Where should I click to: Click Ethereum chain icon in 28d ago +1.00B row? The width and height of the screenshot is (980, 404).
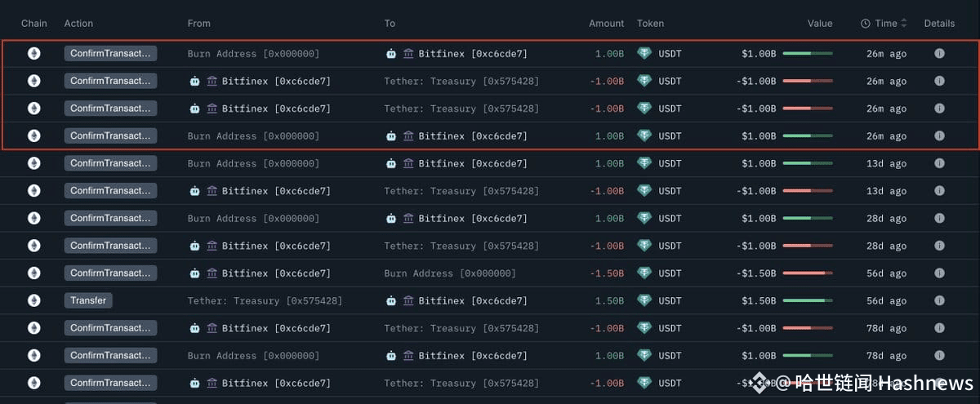[34, 218]
